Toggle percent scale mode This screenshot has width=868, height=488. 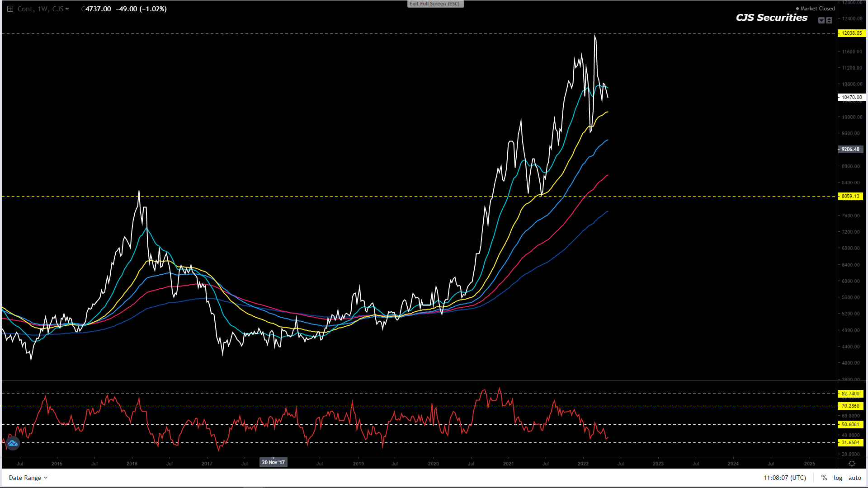824,478
